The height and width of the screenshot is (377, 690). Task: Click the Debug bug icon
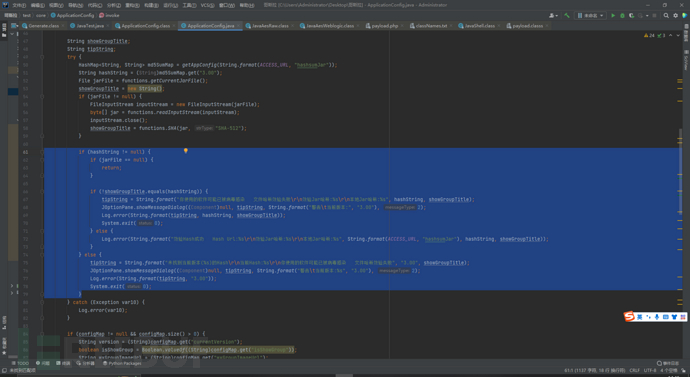[622, 15]
